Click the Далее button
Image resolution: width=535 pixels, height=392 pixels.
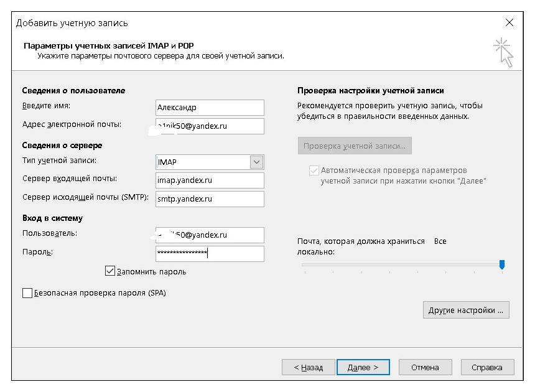point(363,368)
